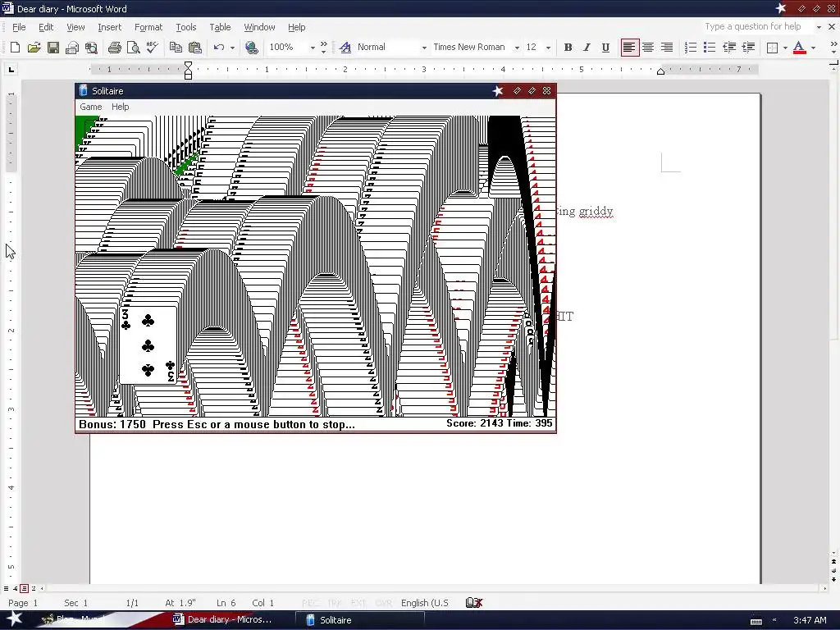Image resolution: width=840 pixels, height=630 pixels.
Task: Click the right indent marker on ruler
Action: [660, 71]
